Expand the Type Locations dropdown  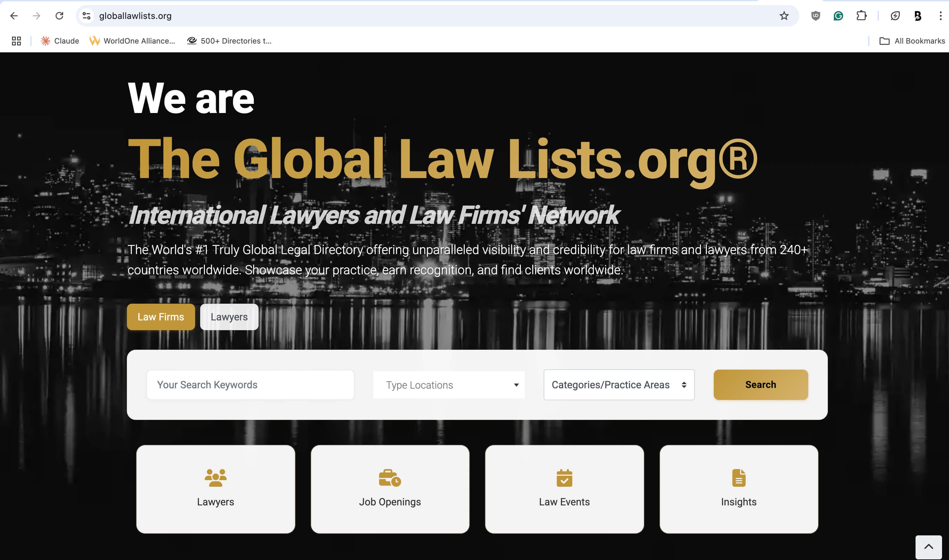click(x=449, y=385)
